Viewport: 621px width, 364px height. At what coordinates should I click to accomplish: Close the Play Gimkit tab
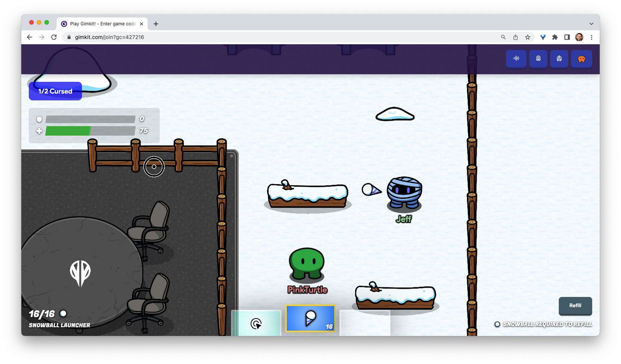(142, 24)
